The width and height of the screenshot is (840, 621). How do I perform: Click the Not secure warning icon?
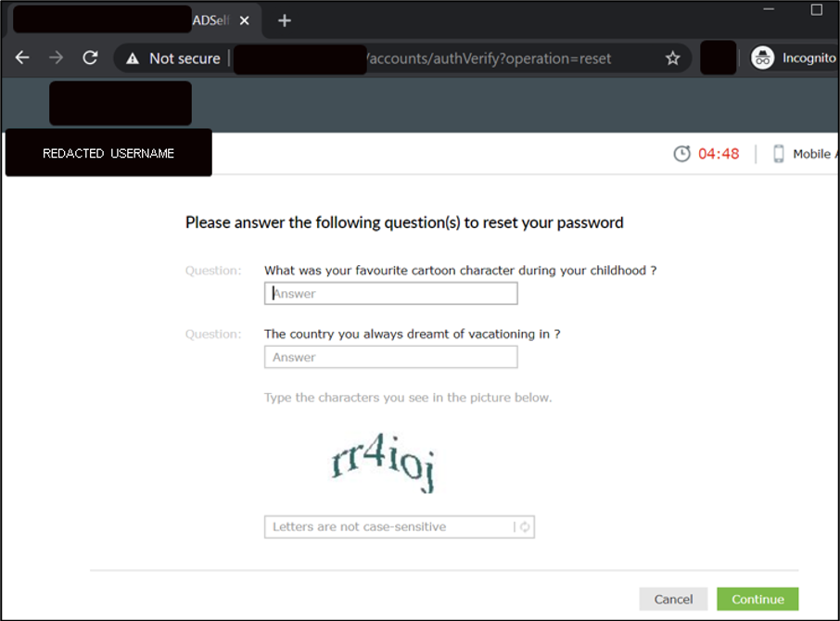click(133, 58)
